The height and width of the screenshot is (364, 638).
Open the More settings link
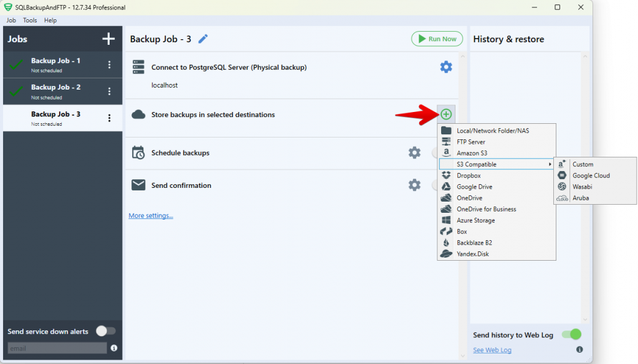pos(151,216)
